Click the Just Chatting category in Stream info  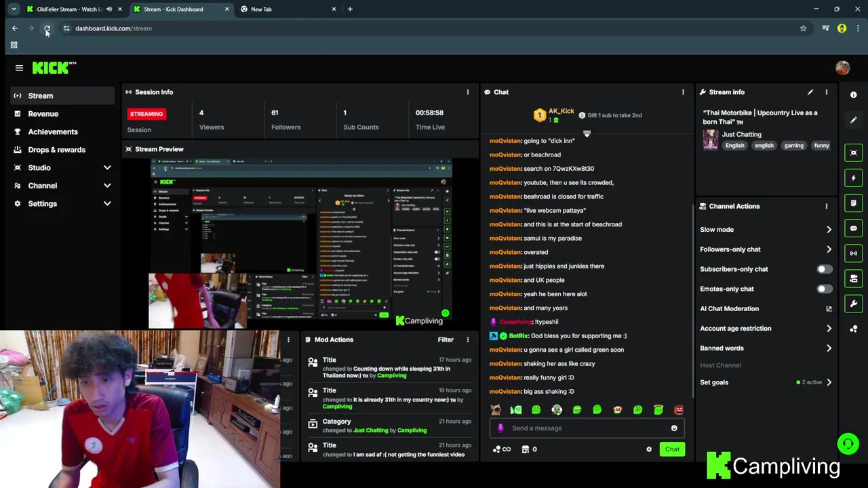741,134
